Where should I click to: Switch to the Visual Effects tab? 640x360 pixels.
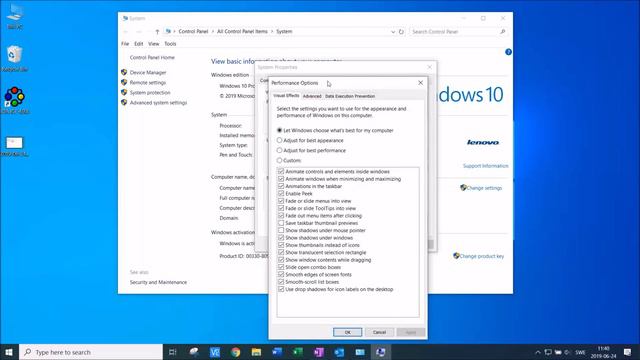(286, 96)
